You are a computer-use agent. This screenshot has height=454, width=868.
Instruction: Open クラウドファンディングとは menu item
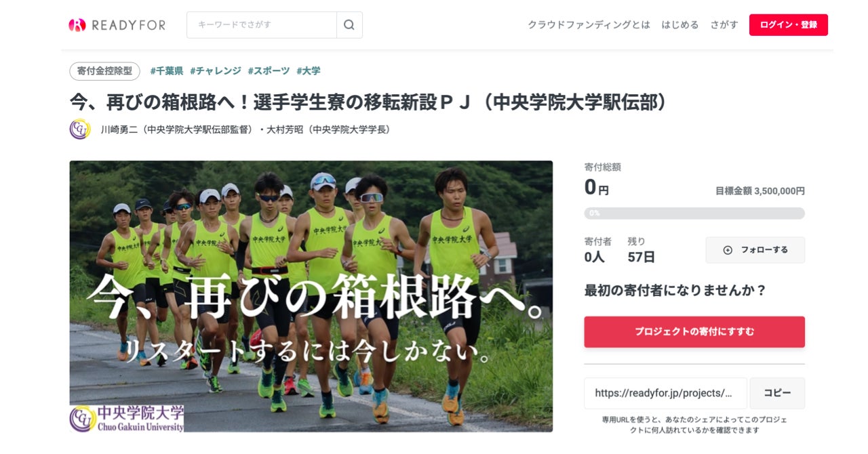coord(589,25)
